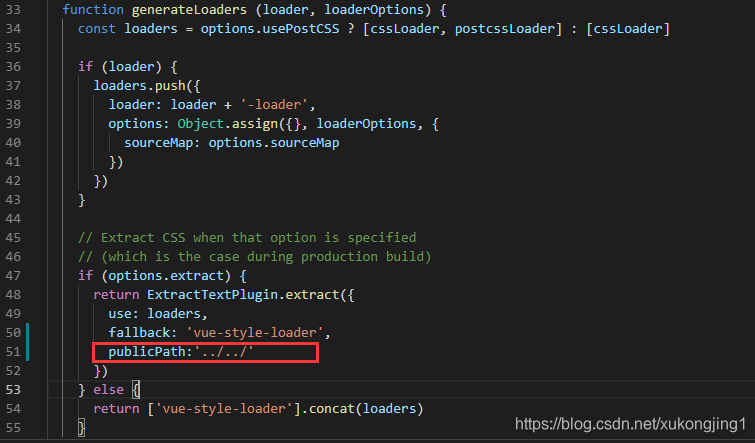Screen dimensions: 755x443
Task: Click comment '(which is the case during production build)'
Action: coord(266,257)
